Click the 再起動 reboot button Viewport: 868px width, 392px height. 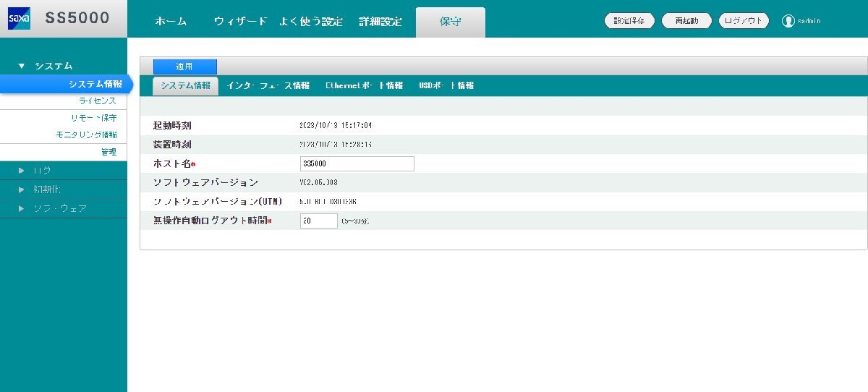(x=686, y=21)
